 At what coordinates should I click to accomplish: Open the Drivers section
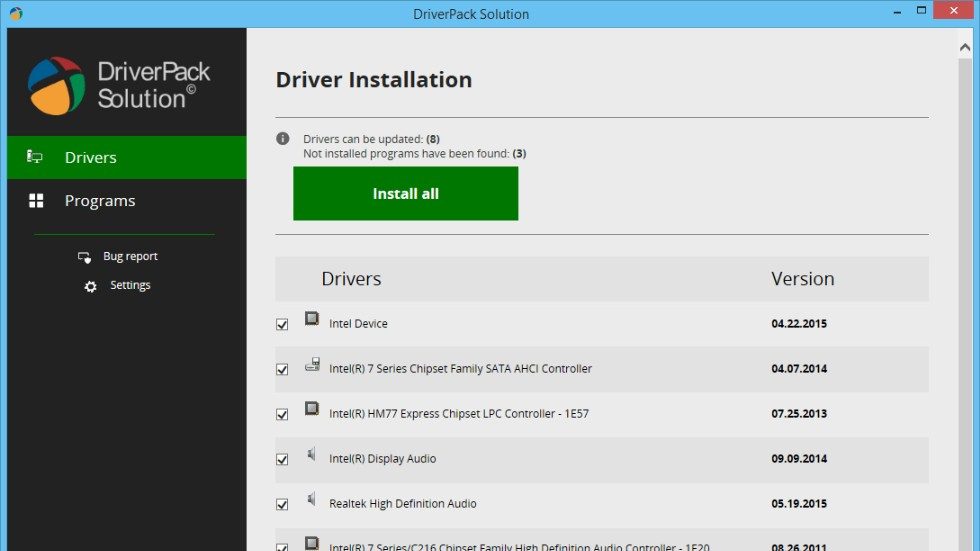(127, 157)
